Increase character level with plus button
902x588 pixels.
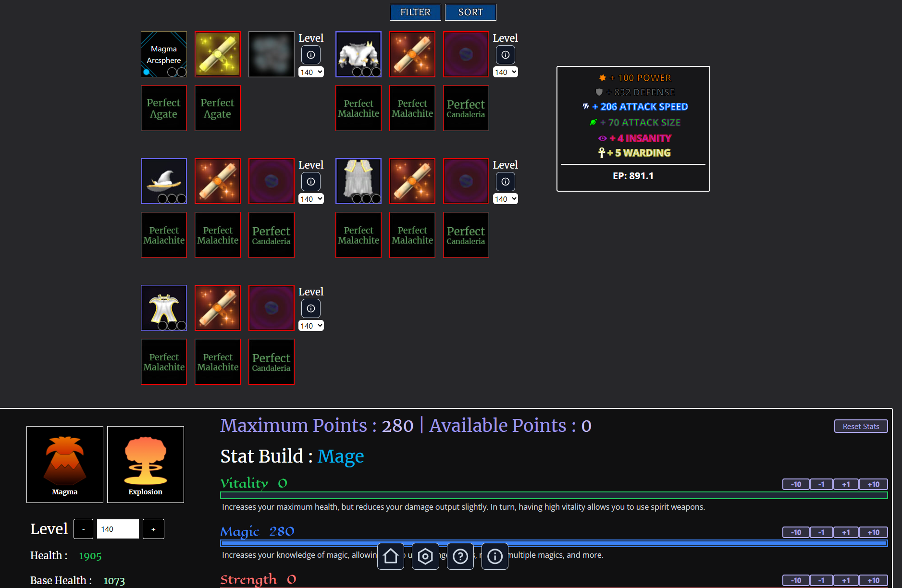point(153,529)
